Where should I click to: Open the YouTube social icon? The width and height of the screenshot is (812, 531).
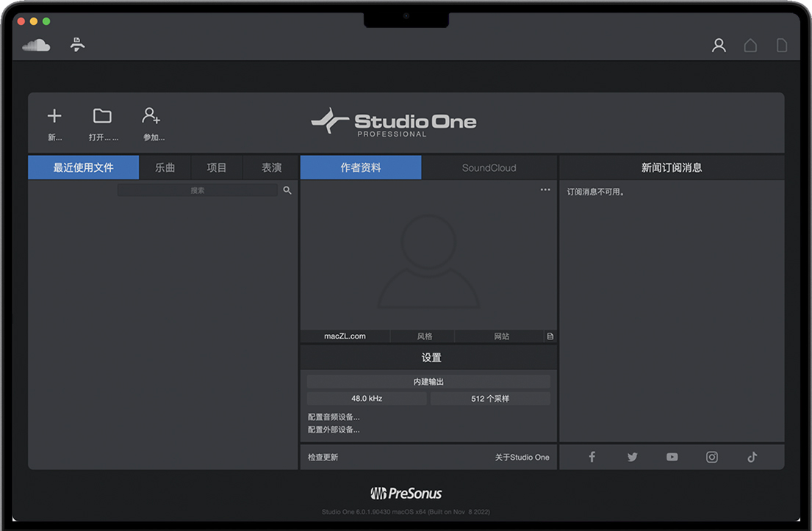[672, 457]
